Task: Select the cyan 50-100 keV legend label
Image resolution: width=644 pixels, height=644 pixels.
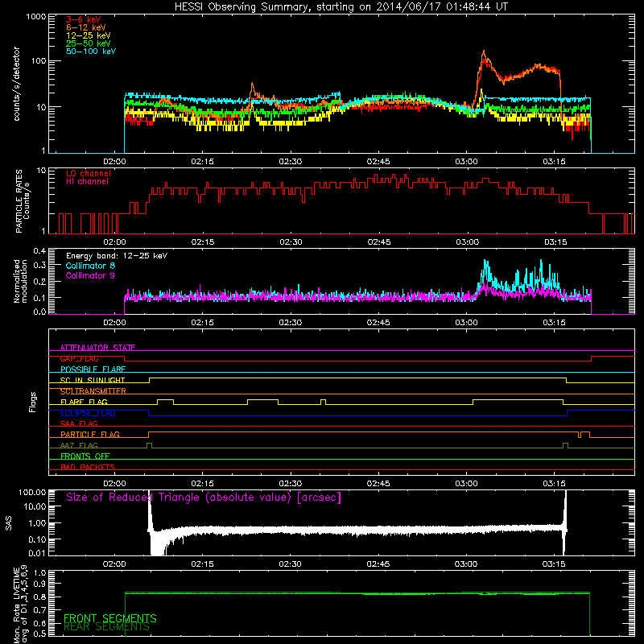Action: 91,52
